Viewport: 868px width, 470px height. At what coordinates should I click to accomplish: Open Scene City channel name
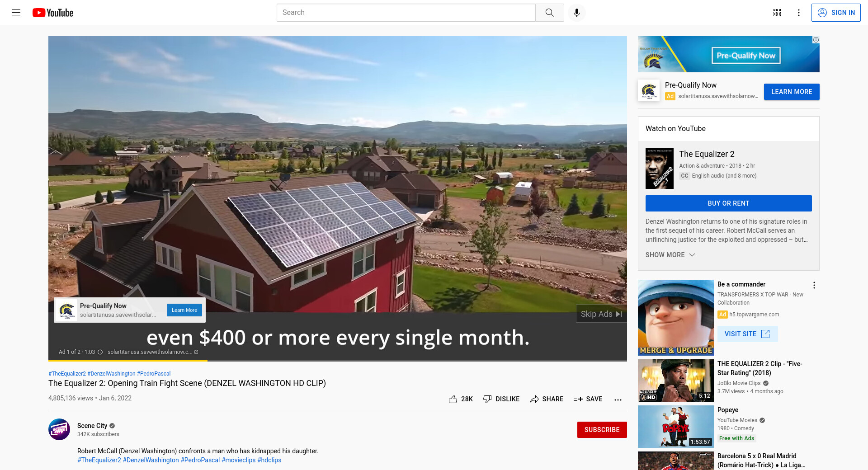[x=92, y=426]
